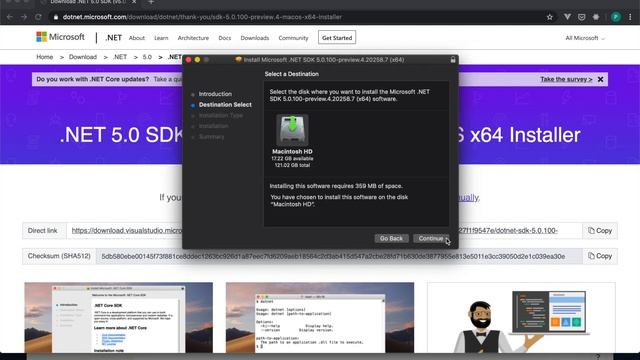Open the About menu item
This screenshot has height=360, width=640.
point(137,38)
